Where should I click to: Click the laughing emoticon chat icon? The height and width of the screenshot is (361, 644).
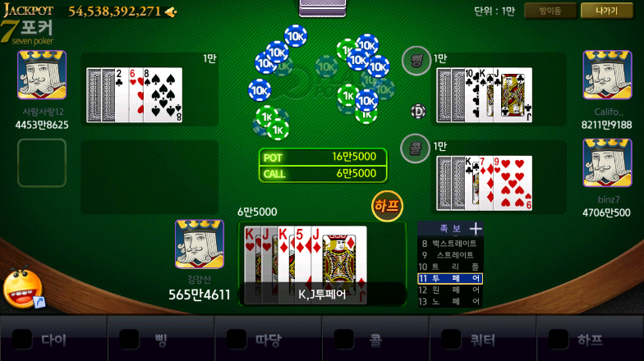pyautogui.click(x=23, y=289)
